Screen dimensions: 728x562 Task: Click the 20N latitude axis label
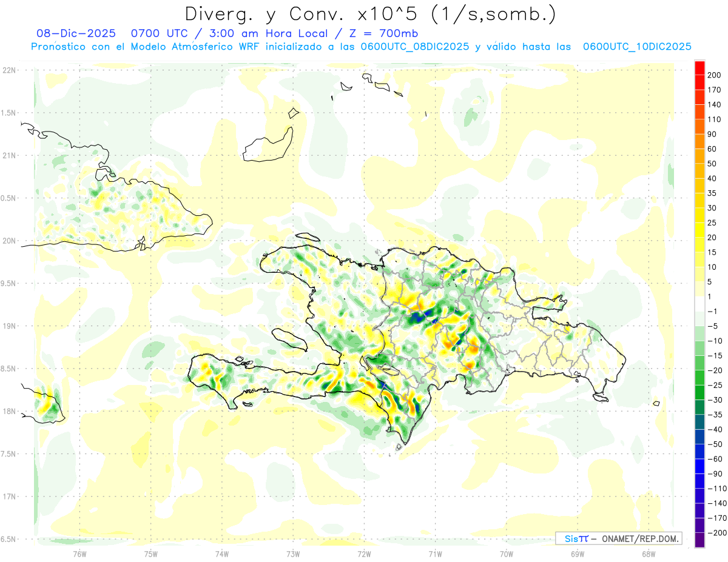pyautogui.click(x=8, y=241)
